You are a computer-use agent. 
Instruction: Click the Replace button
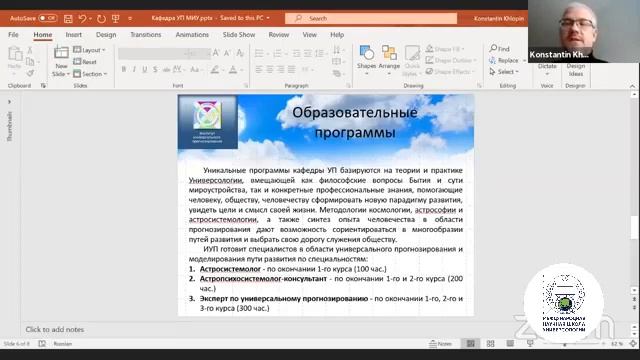[504, 60]
